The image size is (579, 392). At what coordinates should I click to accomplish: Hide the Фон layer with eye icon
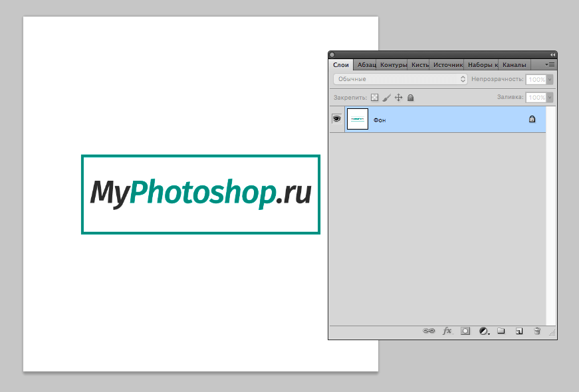[336, 119]
